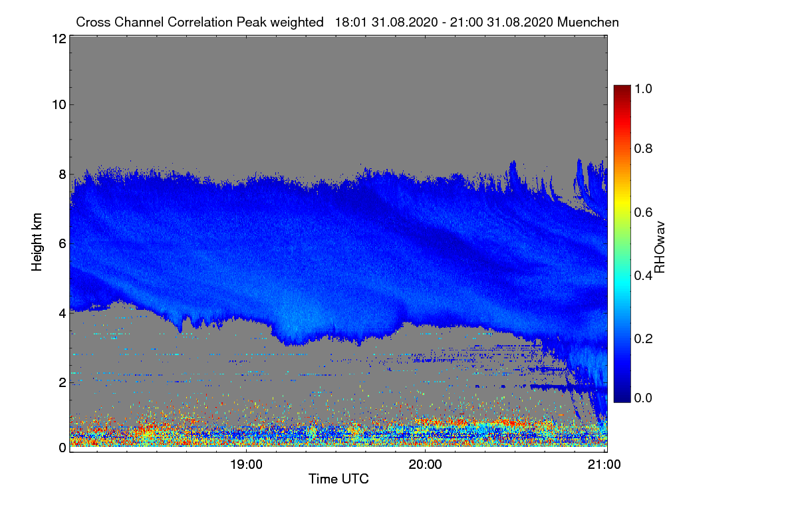Click the 1.0 colorbar scale value
The width and height of the screenshot is (798, 532).
coord(644,88)
